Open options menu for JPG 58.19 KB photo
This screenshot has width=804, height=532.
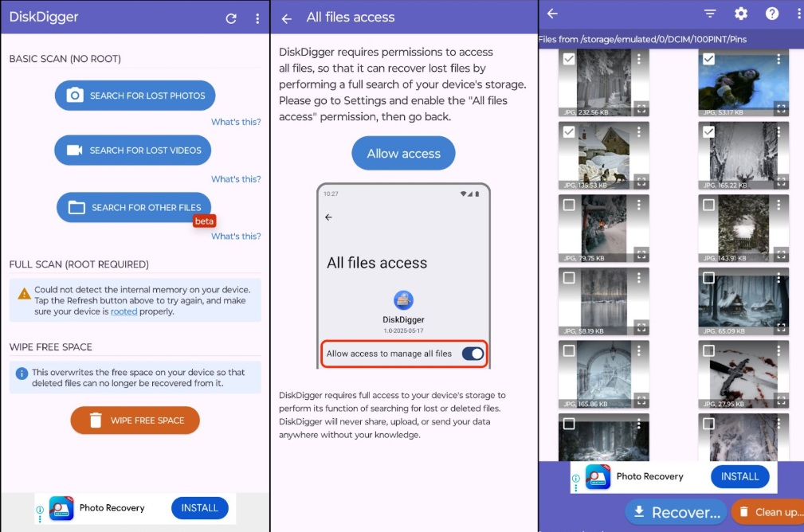pyautogui.click(x=639, y=278)
